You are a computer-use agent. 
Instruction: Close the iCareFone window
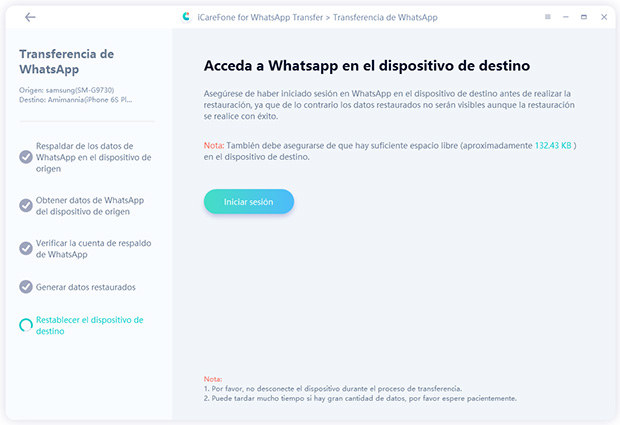coord(602,17)
